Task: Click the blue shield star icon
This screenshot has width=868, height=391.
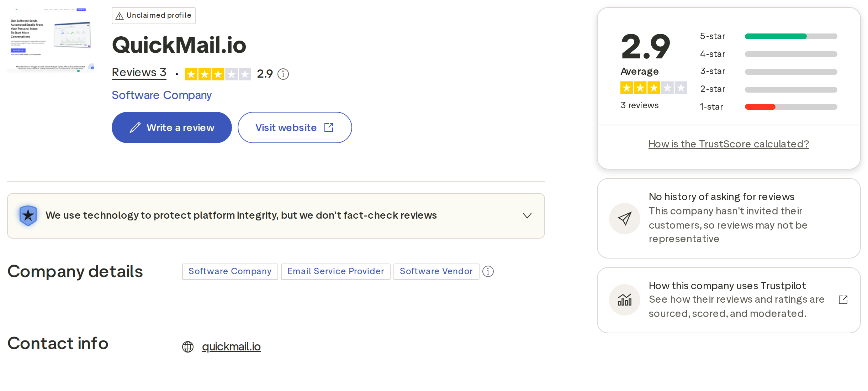Action: (28, 215)
